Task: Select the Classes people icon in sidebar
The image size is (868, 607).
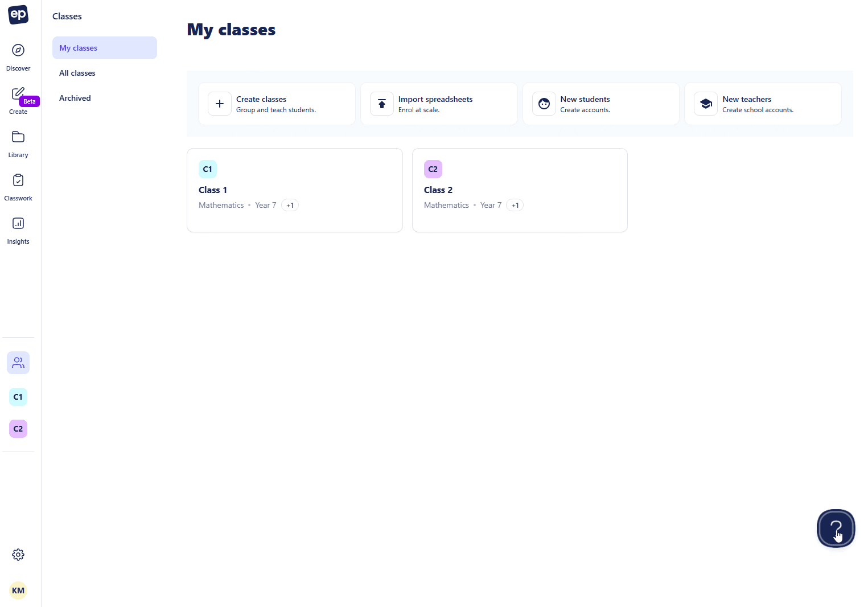Action: 18,363
